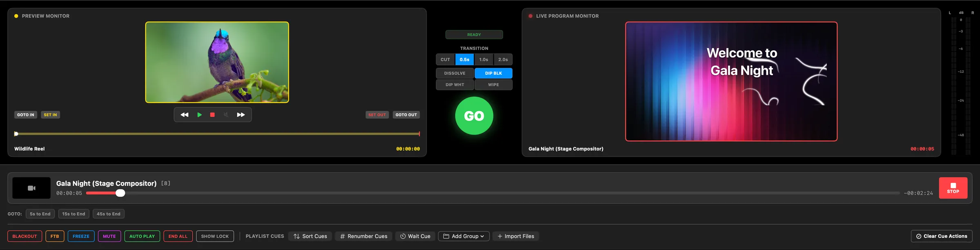Toggle the MUTE button

[109, 236]
